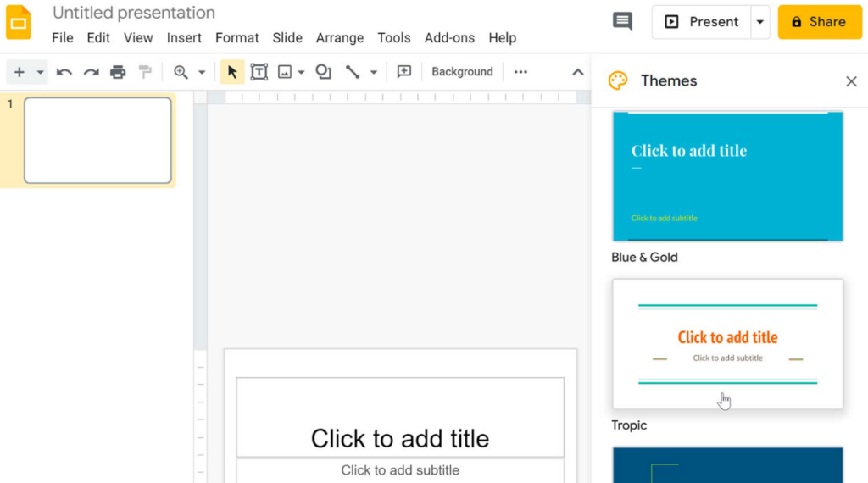868x483 pixels.
Task: Expand the Present options dropdown arrow
Action: 760,22
